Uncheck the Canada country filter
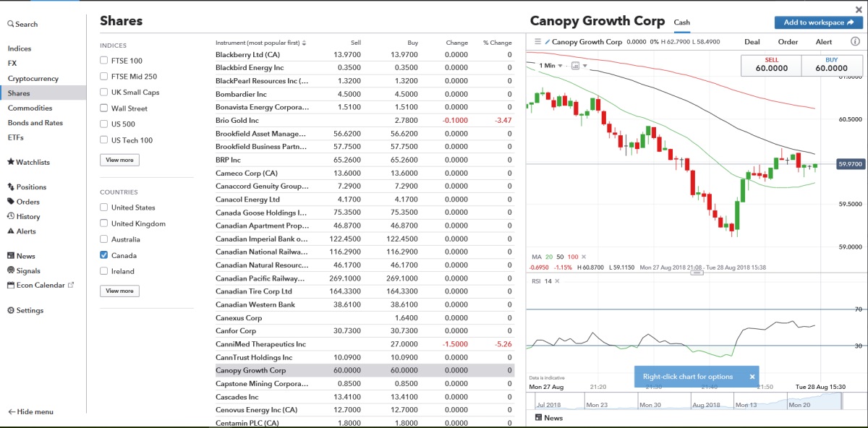This screenshot has width=868, height=428. pyautogui.click(x=105, y=255)
